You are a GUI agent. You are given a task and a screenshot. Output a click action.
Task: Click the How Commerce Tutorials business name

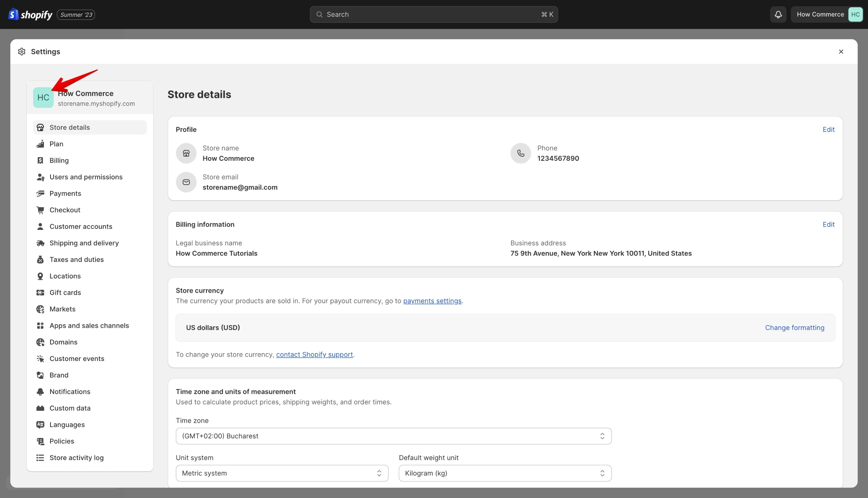click(x=216, y=254)
